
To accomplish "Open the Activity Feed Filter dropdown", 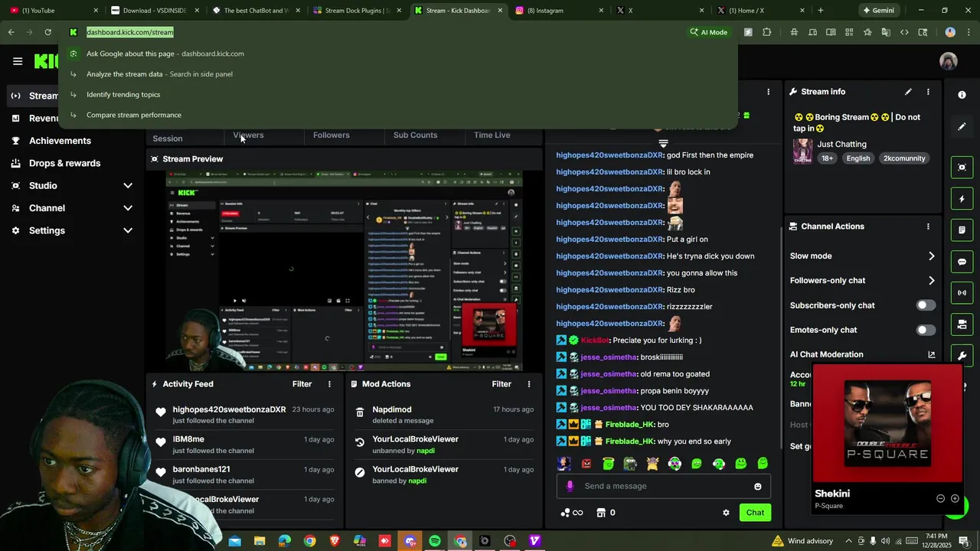I will [302, 384].
